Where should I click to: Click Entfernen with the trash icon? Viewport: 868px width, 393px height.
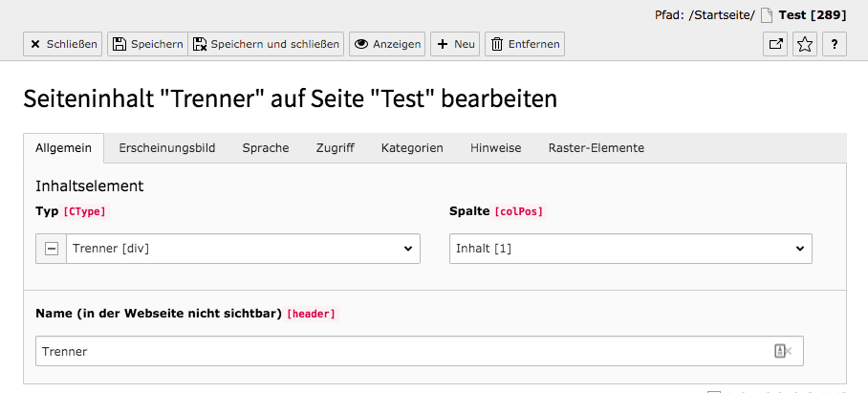pos(525,44)
